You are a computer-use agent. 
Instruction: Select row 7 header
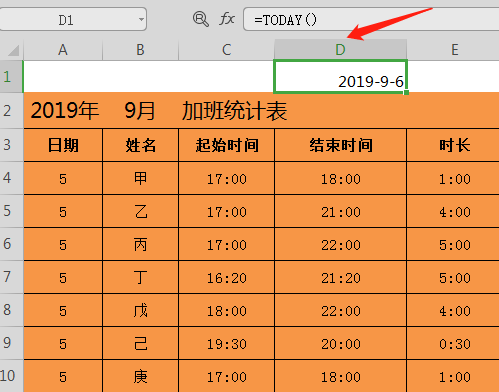[11, 277]
